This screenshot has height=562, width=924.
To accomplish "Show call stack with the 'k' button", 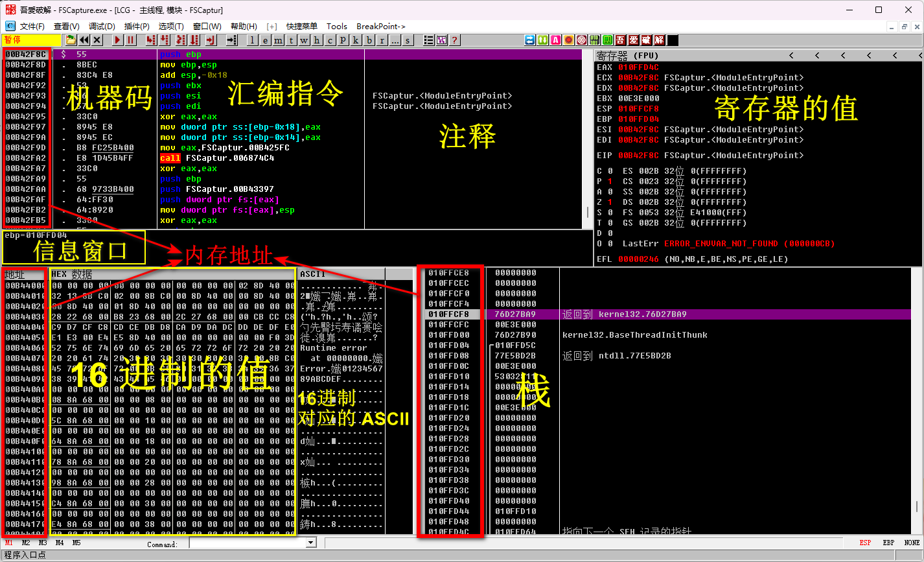I will (356, 40).
